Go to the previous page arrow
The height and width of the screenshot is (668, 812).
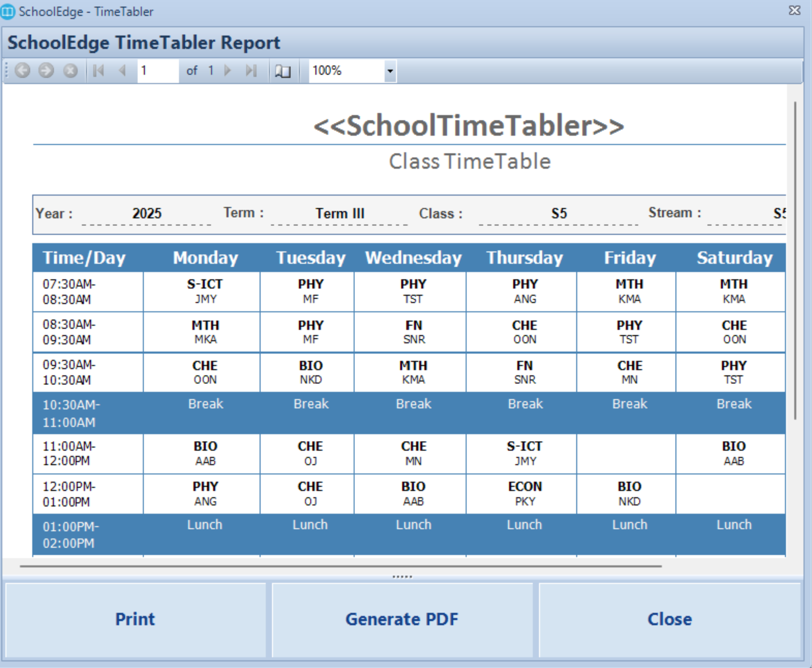pos(122,71)
